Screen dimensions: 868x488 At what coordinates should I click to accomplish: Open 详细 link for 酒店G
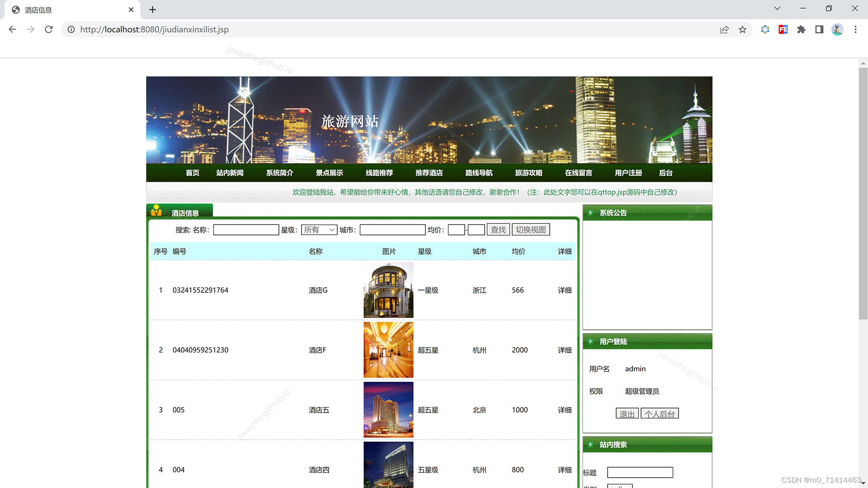pyautogui.click(x=564, y=290)
